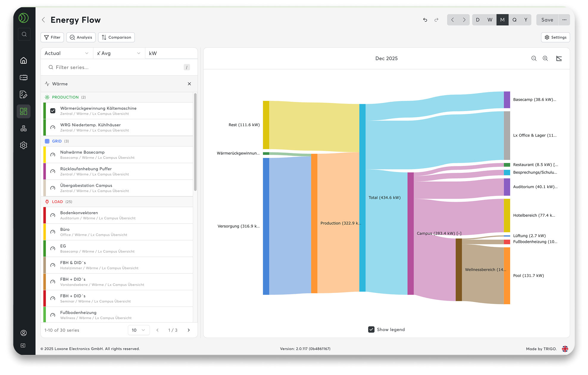Switch to the chart view icon
Viewport: 588px width, 375px height.
tap(559, 59)
